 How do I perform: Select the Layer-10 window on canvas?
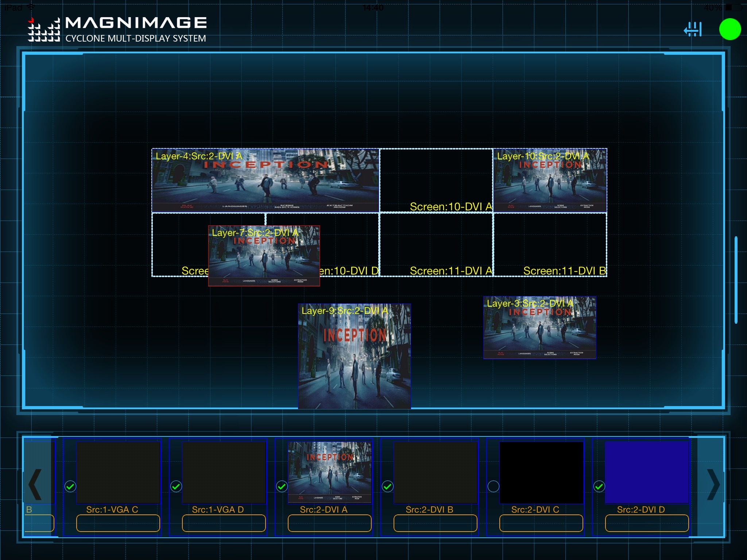pos(550,180)
